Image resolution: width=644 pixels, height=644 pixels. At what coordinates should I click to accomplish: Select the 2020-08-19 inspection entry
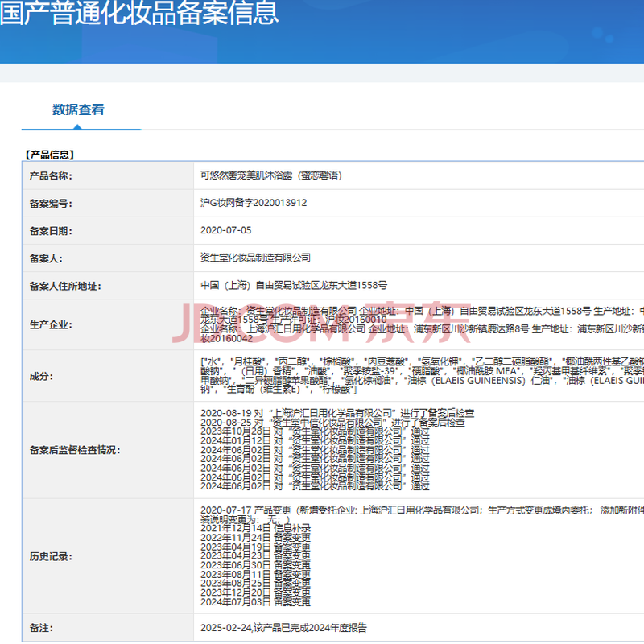click(337, 412)
